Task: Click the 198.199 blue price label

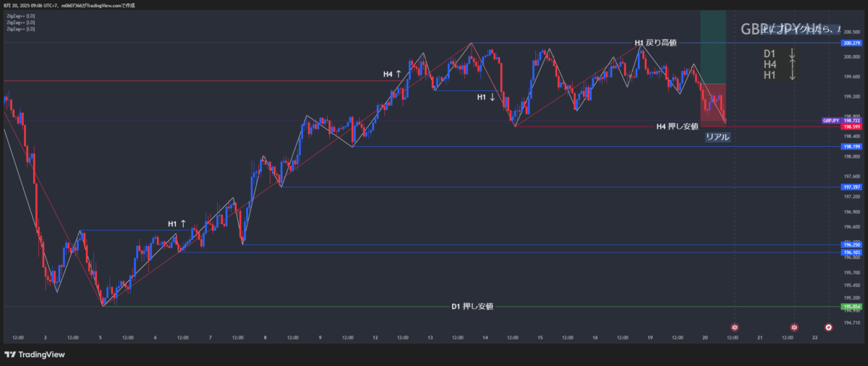Action: click(851, 147)
